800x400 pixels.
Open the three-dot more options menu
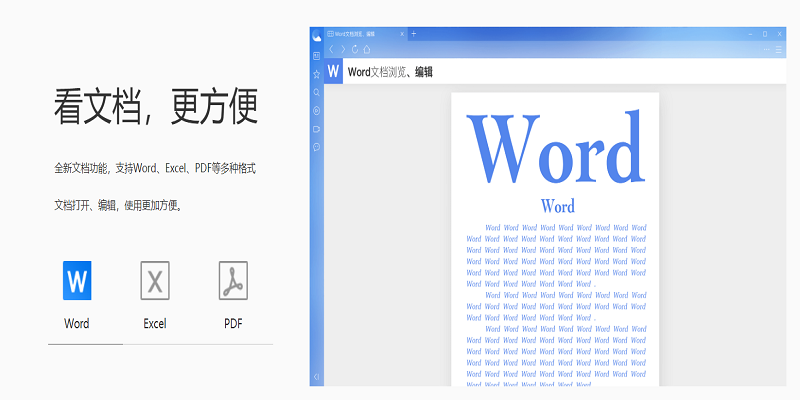click(x=766, y=49)
